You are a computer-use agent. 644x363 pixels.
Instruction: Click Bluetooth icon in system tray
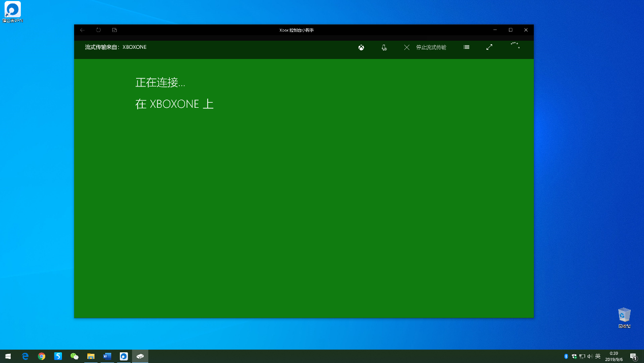click(566, 356)
